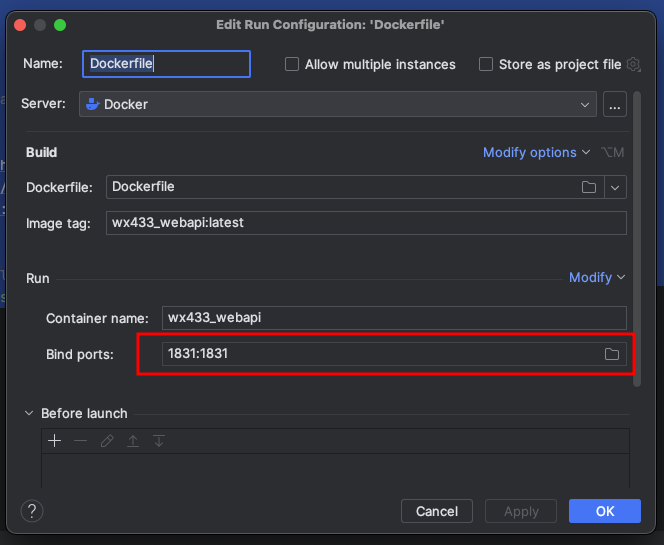Click the add before-launch task plus icon
Image resolution: width=664 pixels, height=545 pixels.
pyautogui.click(x=55, y=441)
